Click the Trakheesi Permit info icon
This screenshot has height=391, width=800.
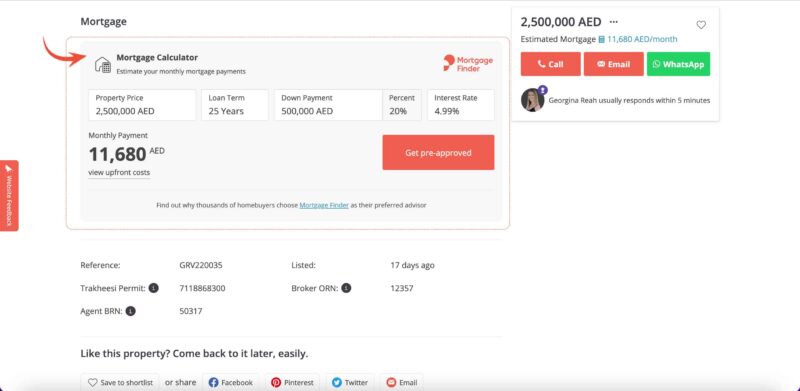coord(154,288)
